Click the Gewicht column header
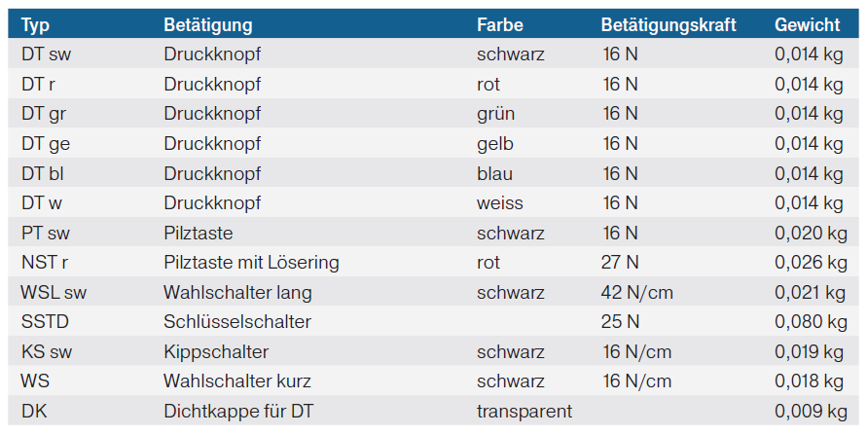 pyautogui.click(x=808, y=24)
